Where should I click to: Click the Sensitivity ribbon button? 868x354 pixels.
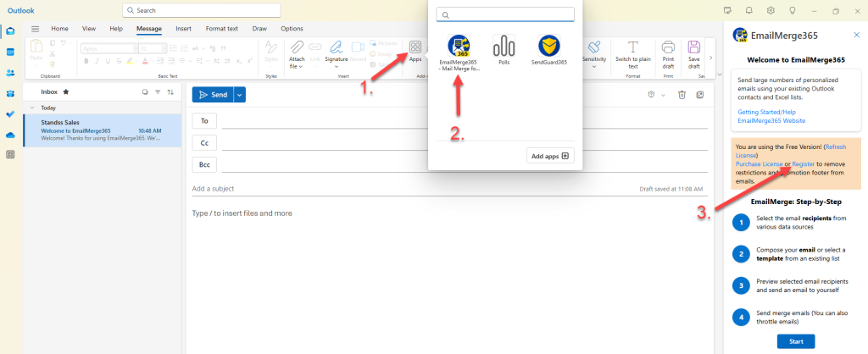pyautogui.click(x=594, y=53)
